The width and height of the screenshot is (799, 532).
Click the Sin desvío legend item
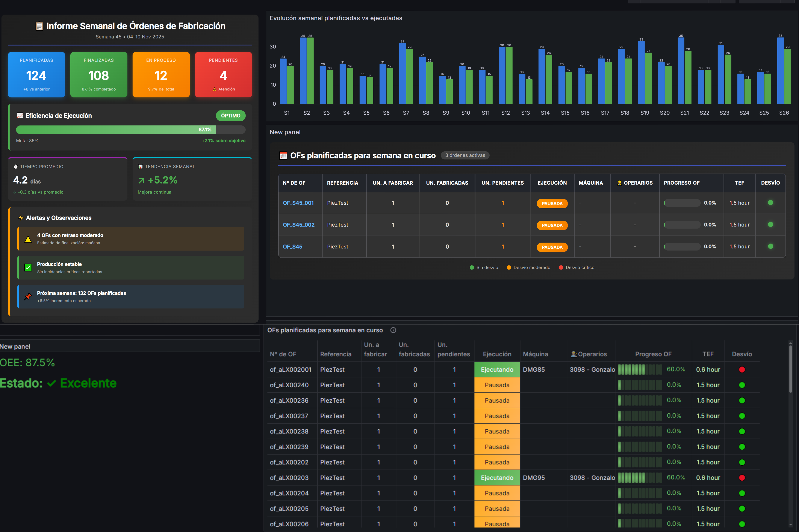point(484,268)
